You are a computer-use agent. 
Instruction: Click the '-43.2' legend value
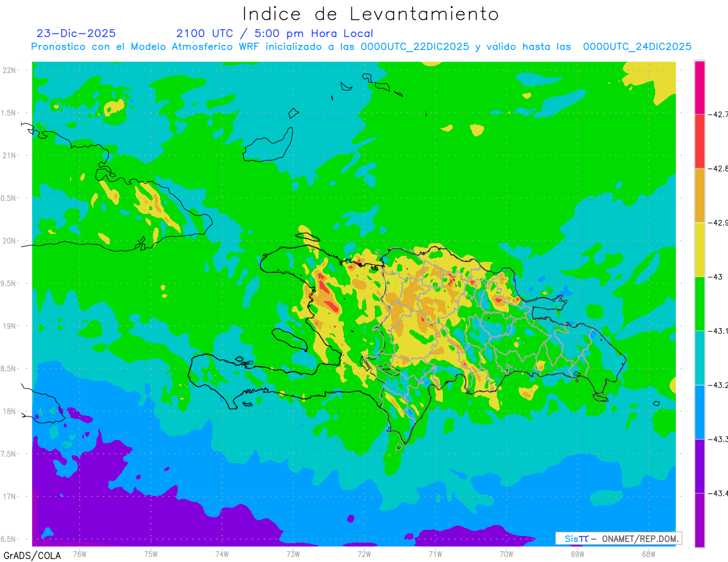coord(718,385)
